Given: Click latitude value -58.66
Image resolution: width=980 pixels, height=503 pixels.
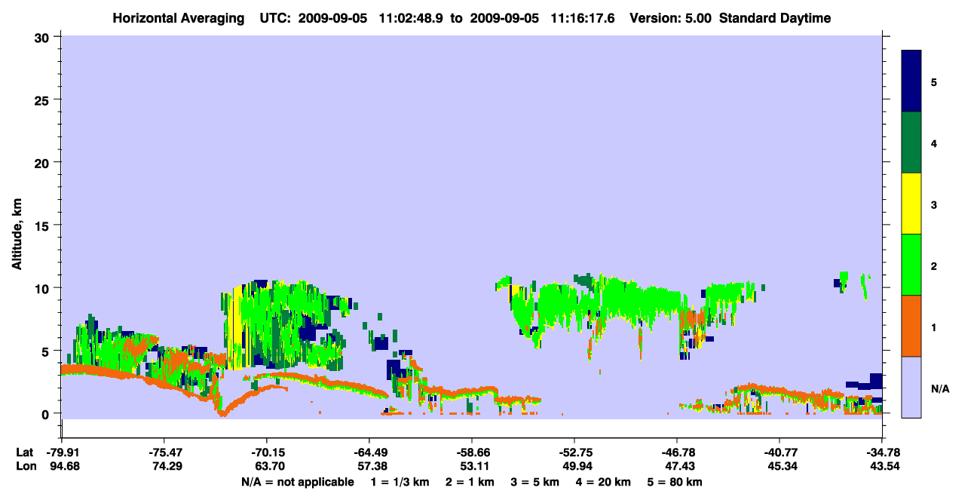Looking at the screenshot, I should point(471,453).
